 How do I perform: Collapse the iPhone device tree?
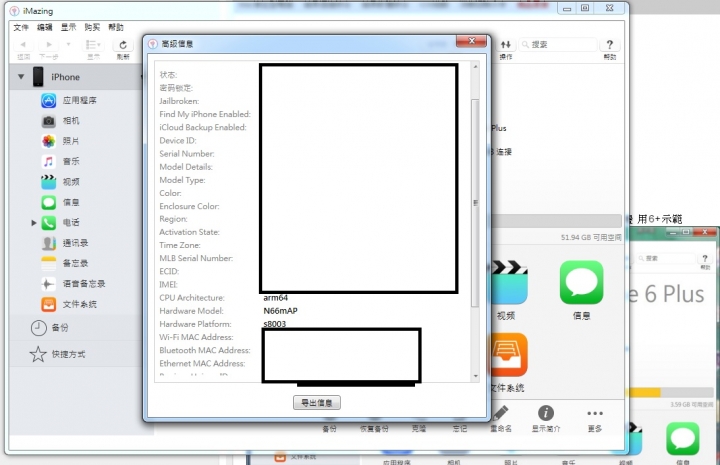21,77
